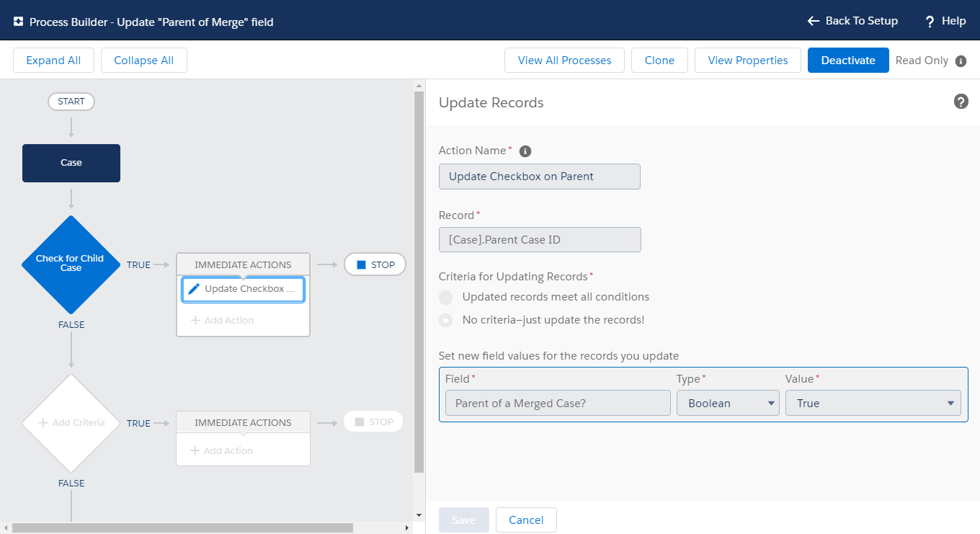Viewport: 980px width, 534px height.
Task: Click the first IMMEDIATE ACTIONS header
Action: click(x=243, y=264)
